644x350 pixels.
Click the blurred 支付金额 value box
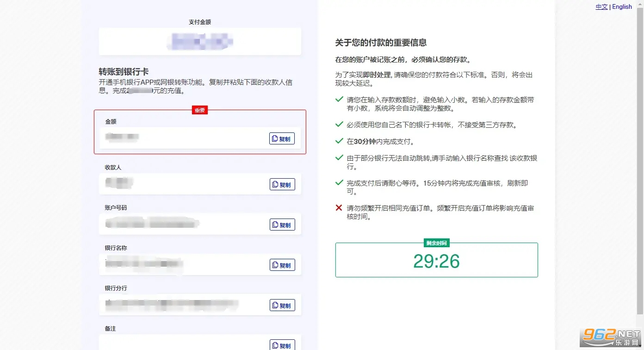200,42
